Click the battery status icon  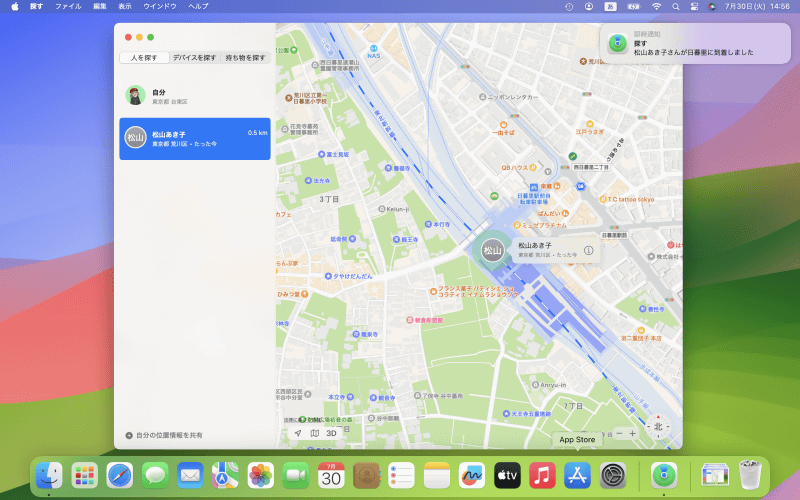(633, 6)
